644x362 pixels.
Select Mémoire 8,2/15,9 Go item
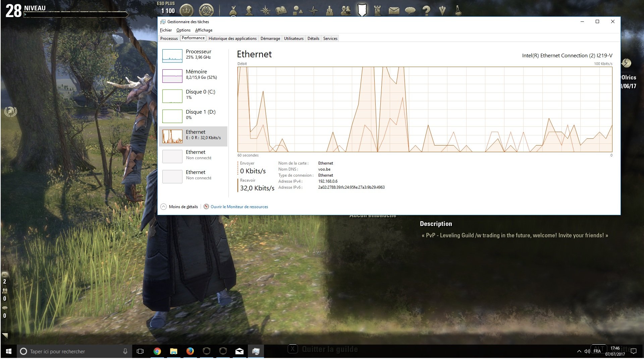point(193,76)
